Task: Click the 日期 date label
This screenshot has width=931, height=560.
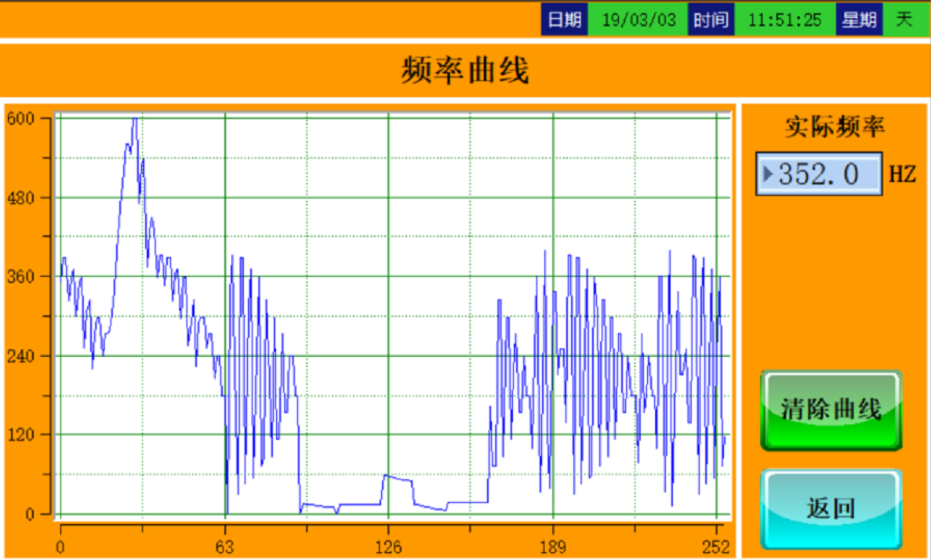Action: (x=564, y=20)
